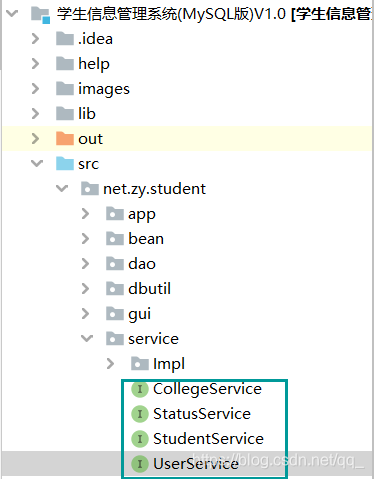
Task: Expand the help folder arrow
Action: pos(35,64)
